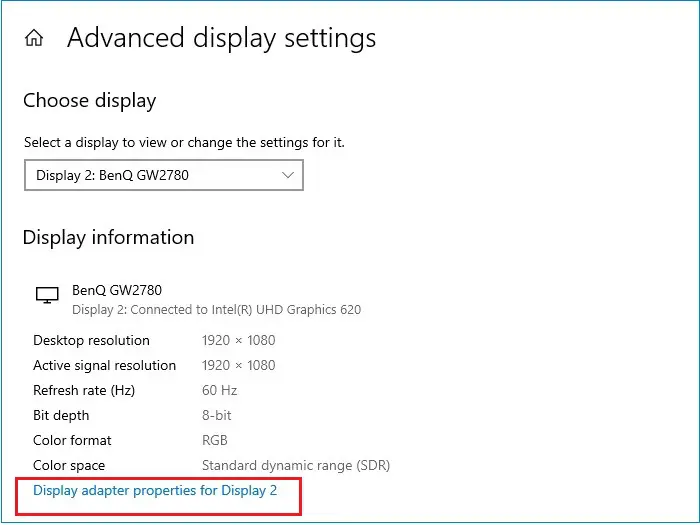This screenshot has height=525, width=700.
Task: Click the Select a display instruction text
Action: tap(184, 142)
